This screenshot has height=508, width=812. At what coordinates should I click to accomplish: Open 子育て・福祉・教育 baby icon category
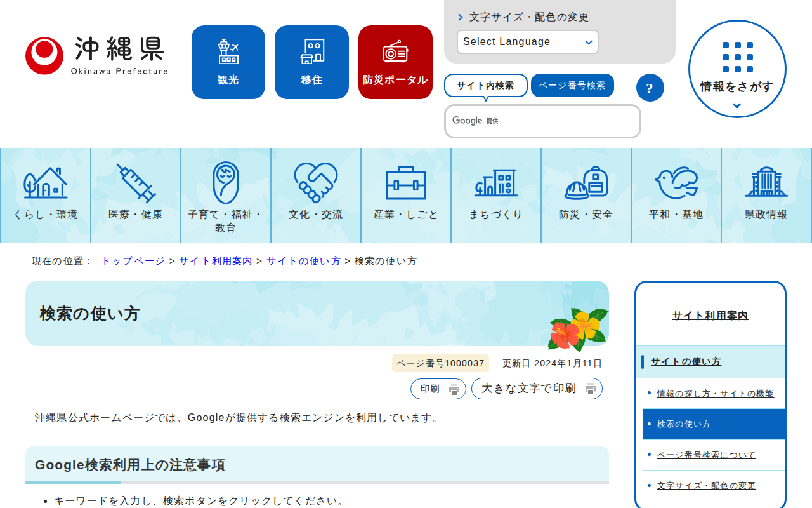click(x=226, y=196)
